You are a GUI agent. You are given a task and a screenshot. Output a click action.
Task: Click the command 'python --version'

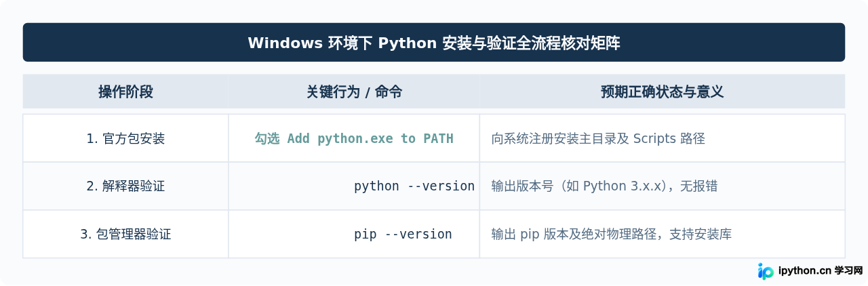(x=414, y=186)
